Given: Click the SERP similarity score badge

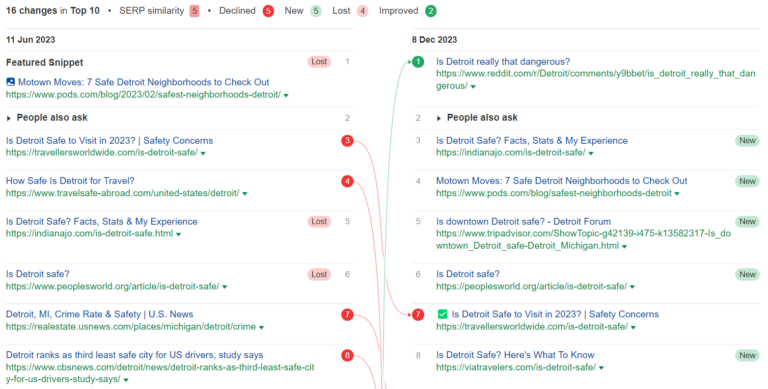Looking at the screenshot, I should pos(194,11).
